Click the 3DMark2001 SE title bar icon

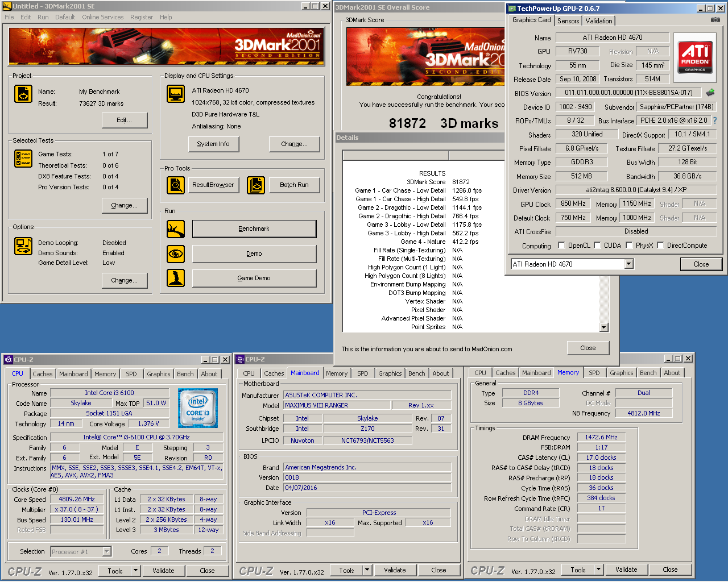coord(7,6)
